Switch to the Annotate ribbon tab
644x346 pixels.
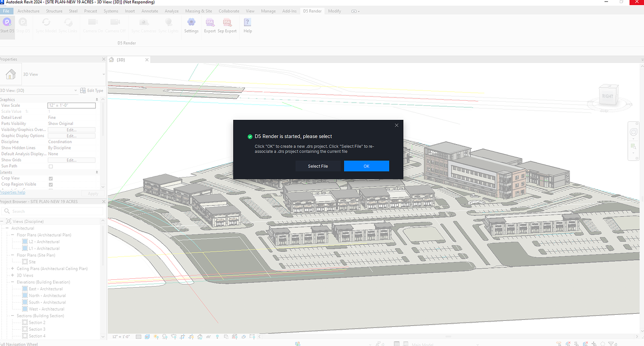click(x=149, y=11)
